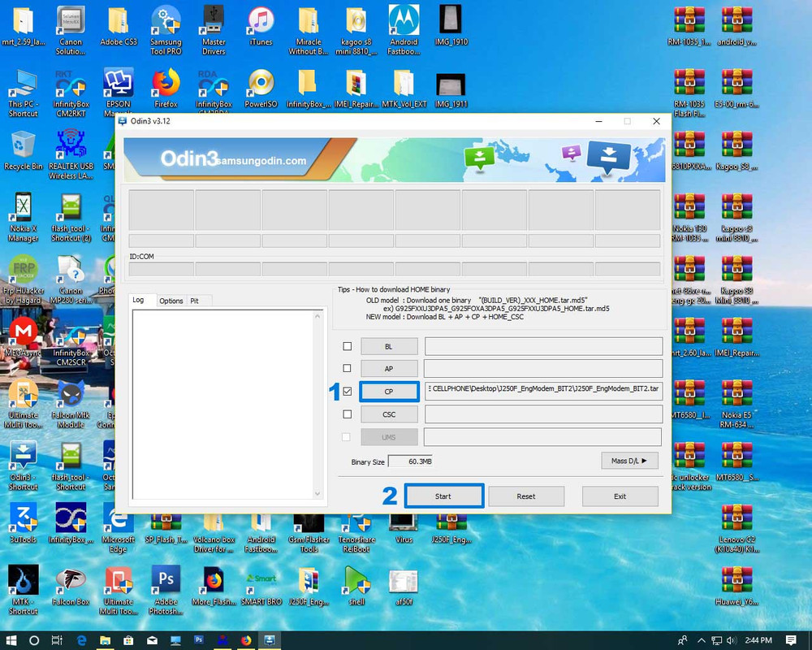Open the Android Fastboot Motorola icon

(x=404, y=31)
